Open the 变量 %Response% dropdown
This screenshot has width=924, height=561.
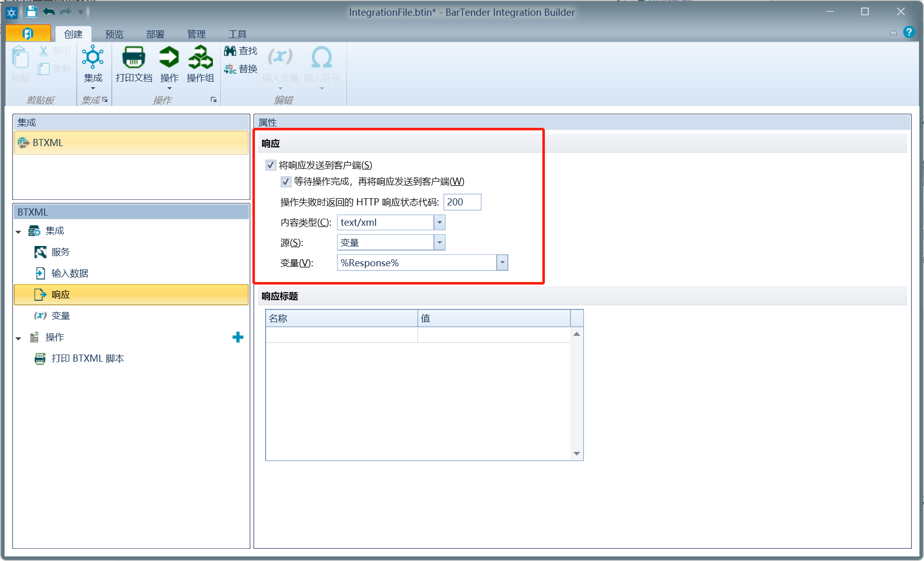[502, 263]
